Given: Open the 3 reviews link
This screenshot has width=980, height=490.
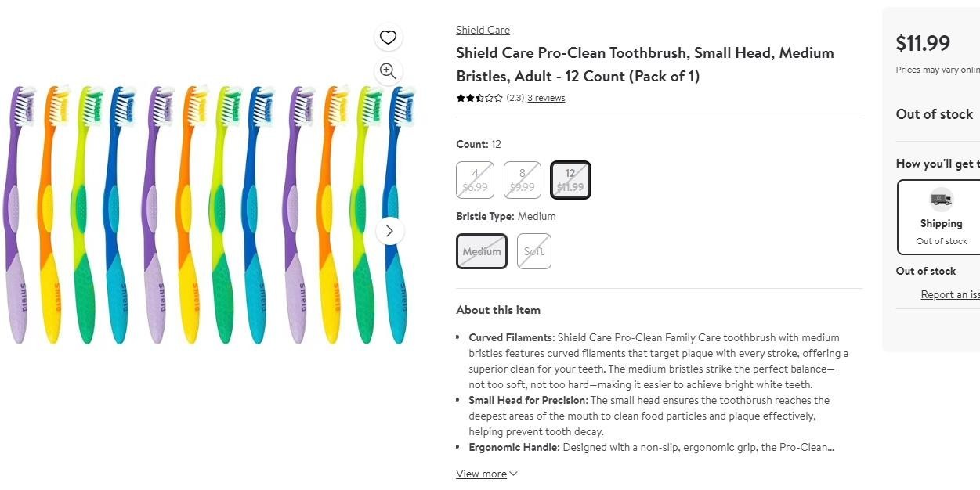Looking at the screenshot, I should [x=546, y=98].
